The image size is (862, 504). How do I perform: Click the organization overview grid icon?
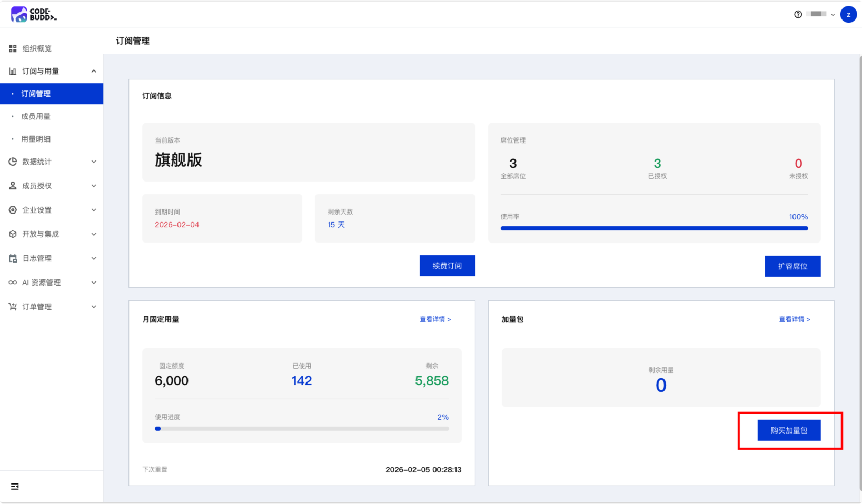click(x=13, y=48)
